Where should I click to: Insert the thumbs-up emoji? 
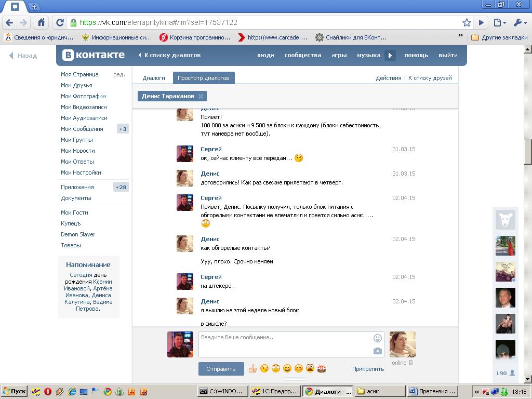[x=253, y=368]
